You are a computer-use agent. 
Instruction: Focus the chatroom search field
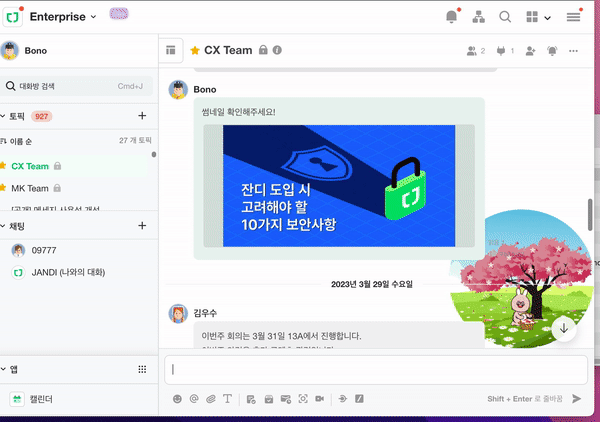coord(77,86)
